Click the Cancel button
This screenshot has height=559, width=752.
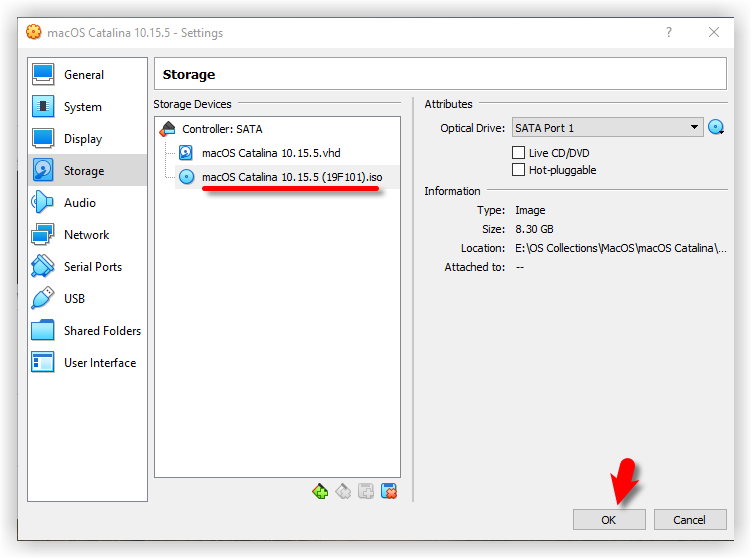coord(689,520)
